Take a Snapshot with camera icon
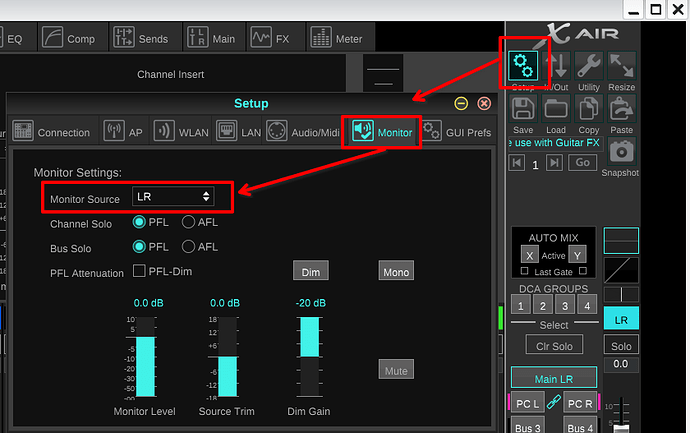Screen dimensions: 690x433 621,151
